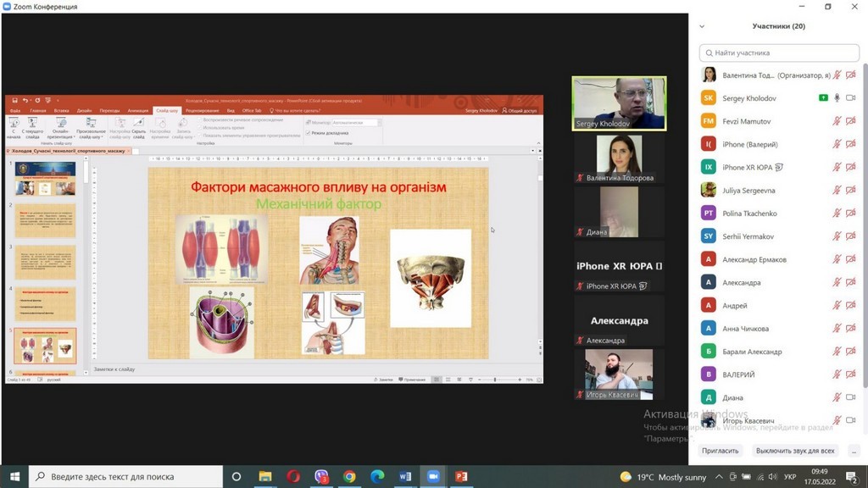Open the Zoom app from the taskbar

point(432,477)
